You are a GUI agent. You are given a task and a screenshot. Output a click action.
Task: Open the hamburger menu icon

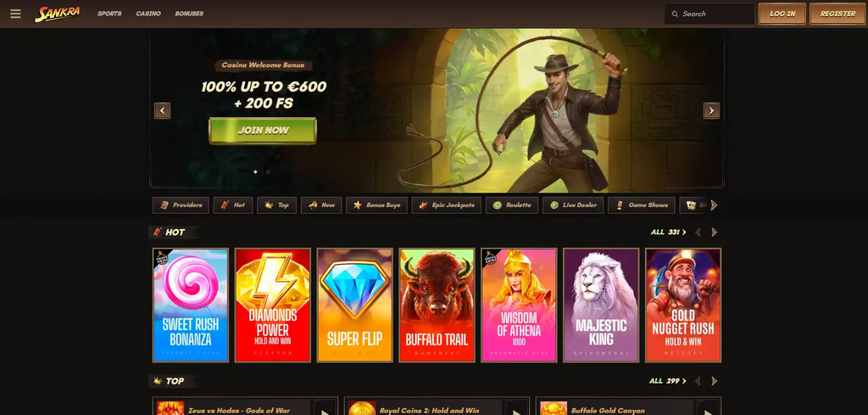tap(15, 14)
